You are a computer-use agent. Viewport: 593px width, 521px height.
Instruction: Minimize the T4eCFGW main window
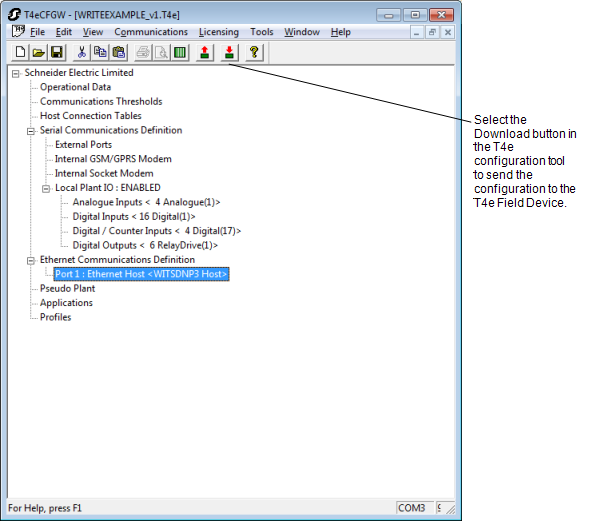coord(388,15)
